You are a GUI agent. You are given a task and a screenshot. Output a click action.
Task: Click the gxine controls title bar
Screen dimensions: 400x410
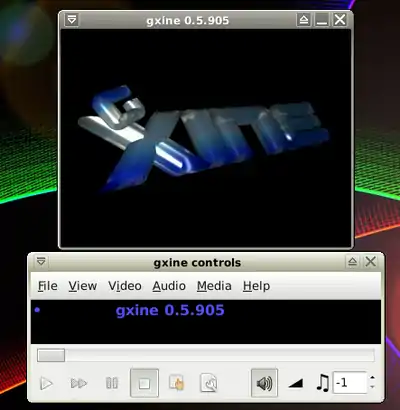click(x=197, y=263)
